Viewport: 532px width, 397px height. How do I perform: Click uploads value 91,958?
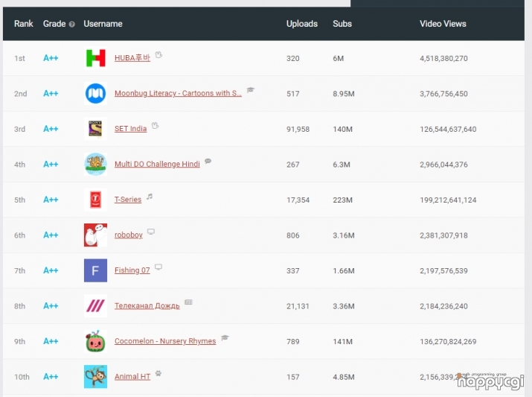298,129
